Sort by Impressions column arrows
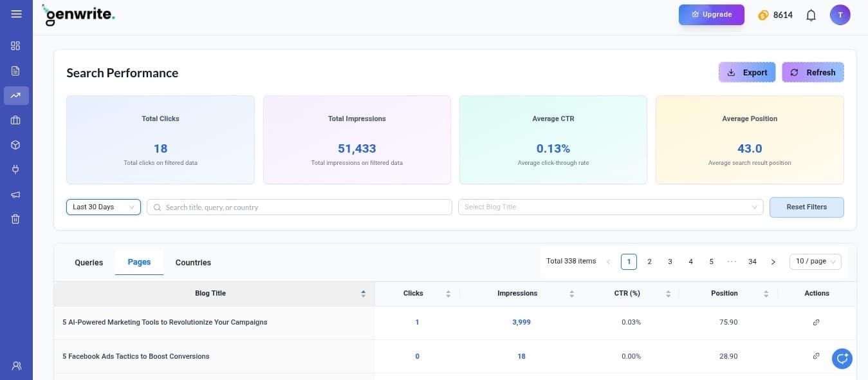The width and height of the screenshot is (868, 380). click(x=571, y=294)
